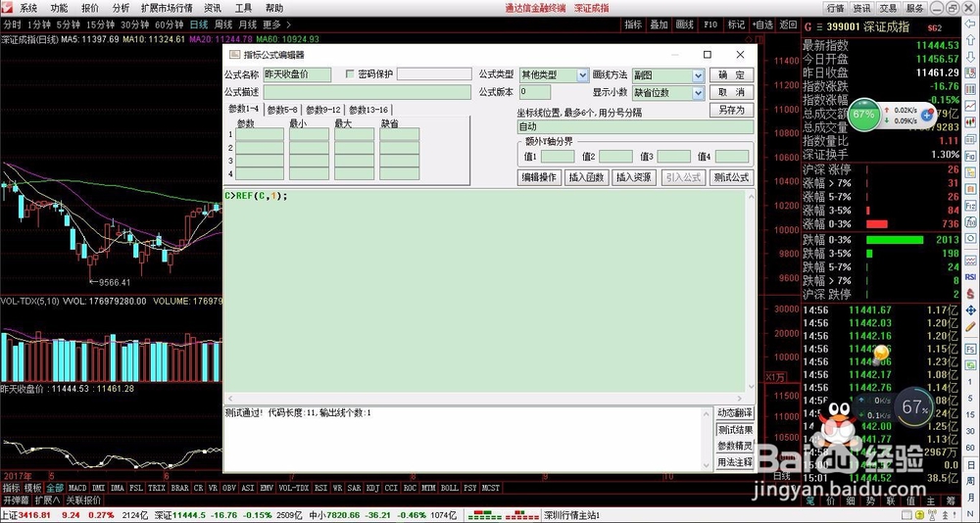This screenshot has height=523, width=980.
Task: Click the 确定 button
Action: pos(731,75)
